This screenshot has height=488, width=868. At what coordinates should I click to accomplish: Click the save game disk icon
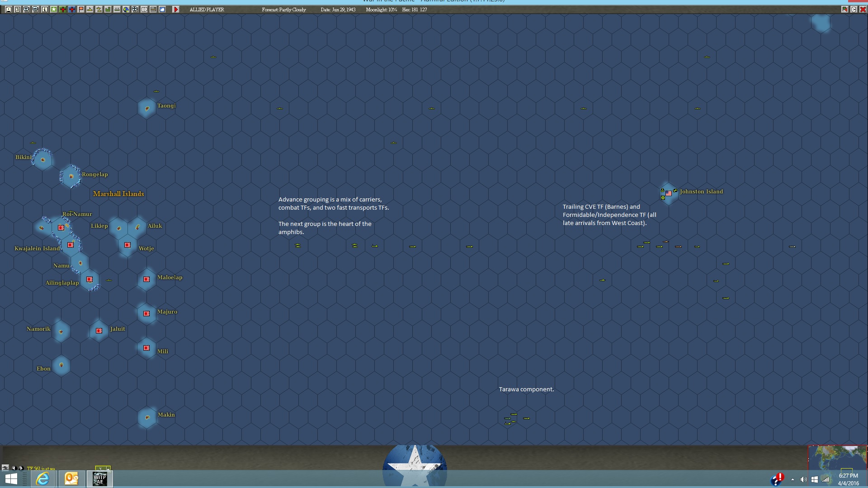point(9,9)
